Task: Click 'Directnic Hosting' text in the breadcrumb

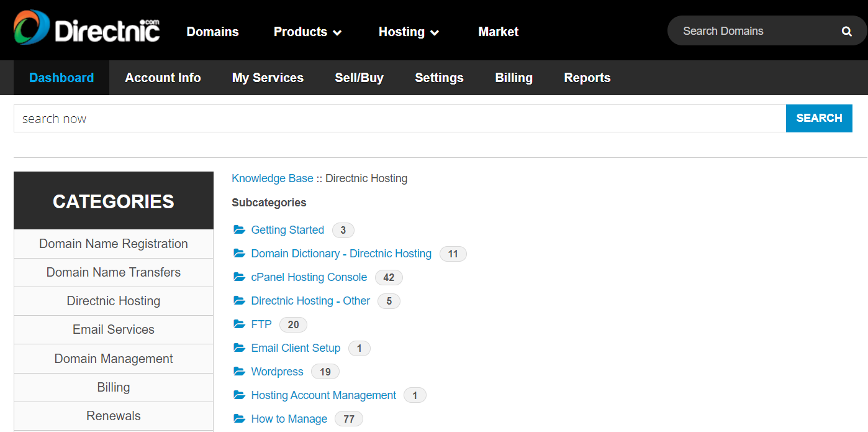Action: coord(366,178)
